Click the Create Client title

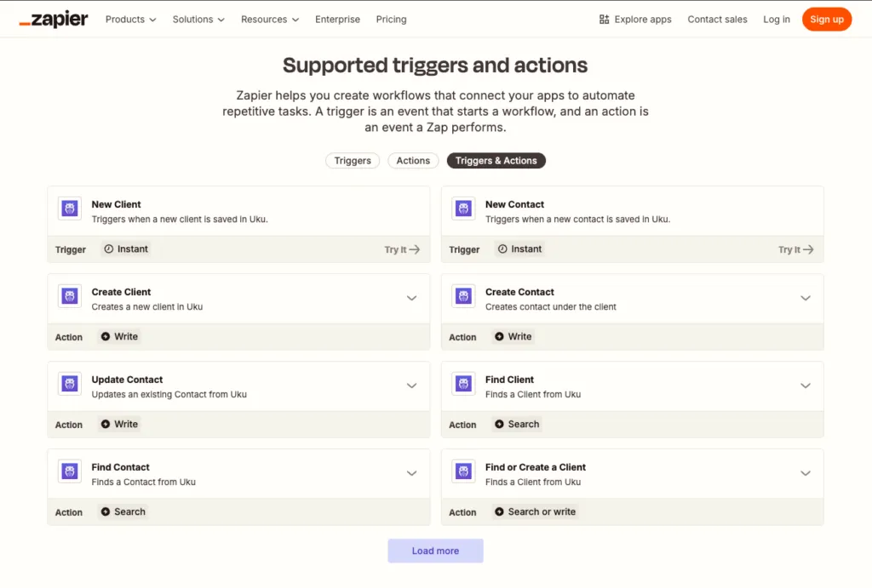click(x=121, y=293)
